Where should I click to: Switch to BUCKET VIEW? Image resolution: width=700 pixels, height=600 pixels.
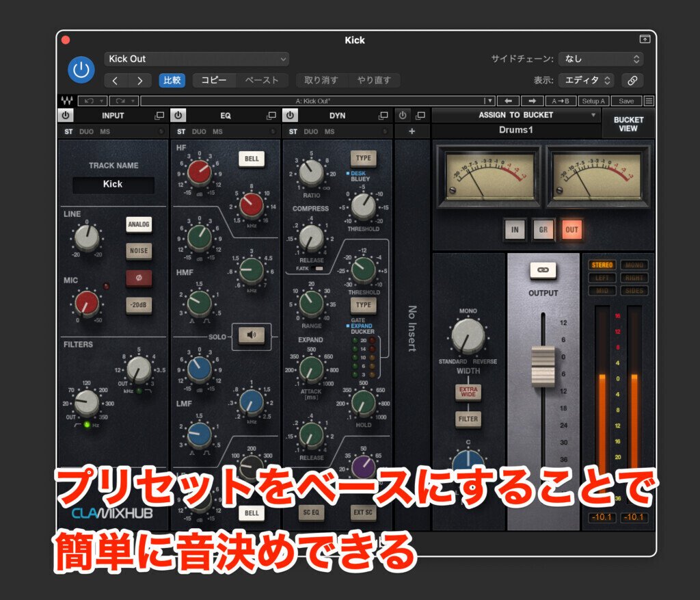pos(628,120)
